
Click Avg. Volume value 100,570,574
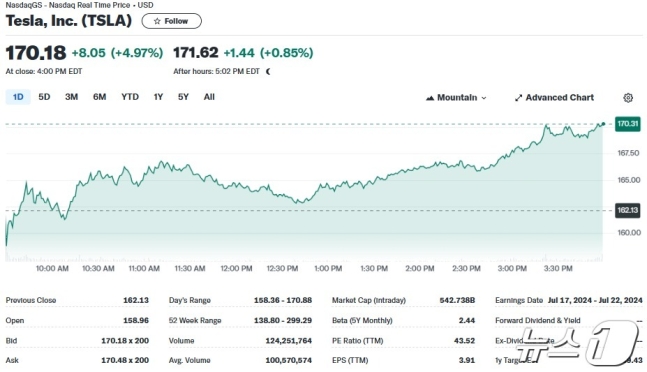(x=288, y=360)
